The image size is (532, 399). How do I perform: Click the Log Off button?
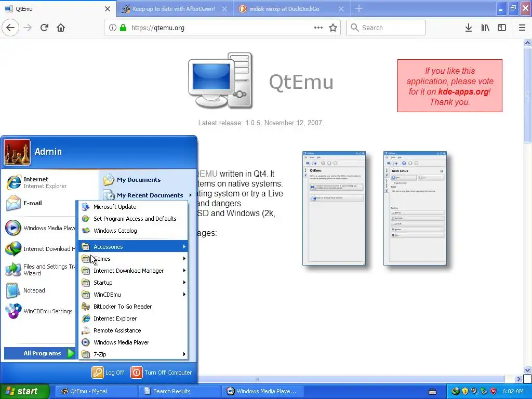tap(108, 373)
